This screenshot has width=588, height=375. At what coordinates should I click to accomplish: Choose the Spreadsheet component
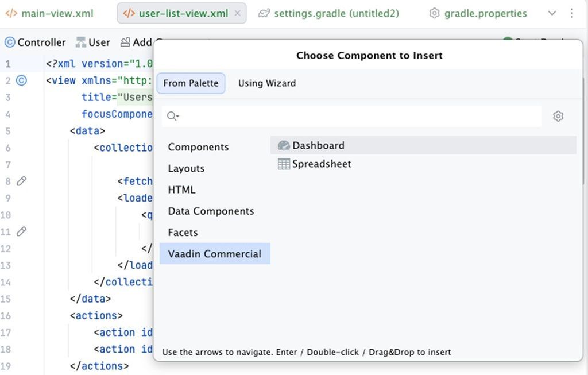pos(423,164)
